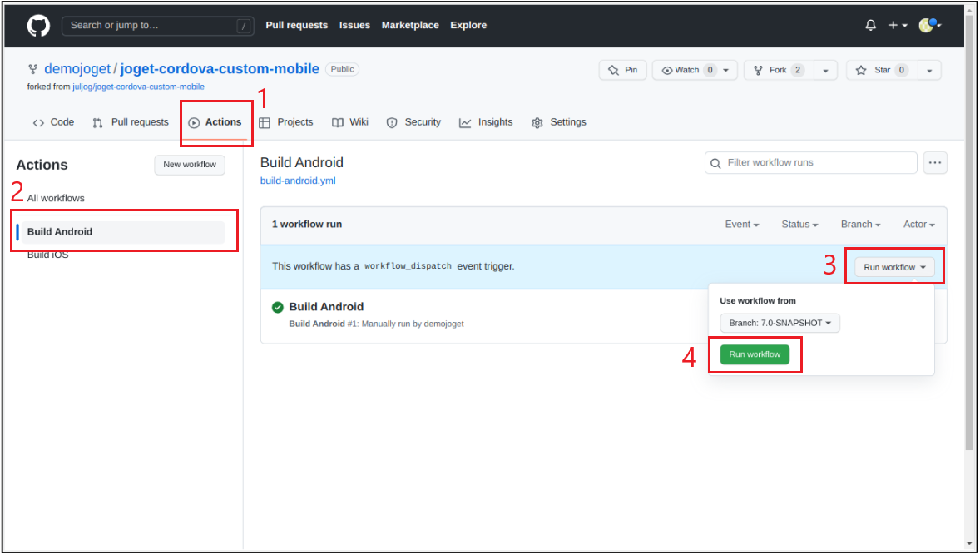Screen dimensions: 980x554
Task: Open the plus create-new menu
Action: tap(898, 25)
